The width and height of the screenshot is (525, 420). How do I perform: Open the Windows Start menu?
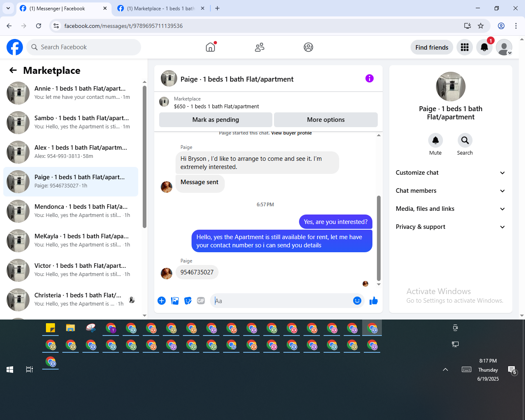10,370
